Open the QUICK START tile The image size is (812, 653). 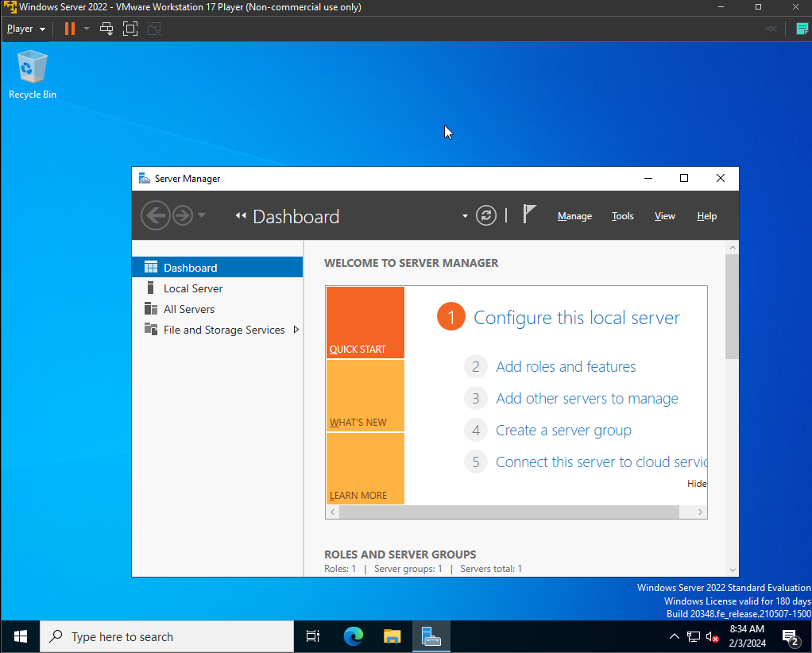coord(365,322)
